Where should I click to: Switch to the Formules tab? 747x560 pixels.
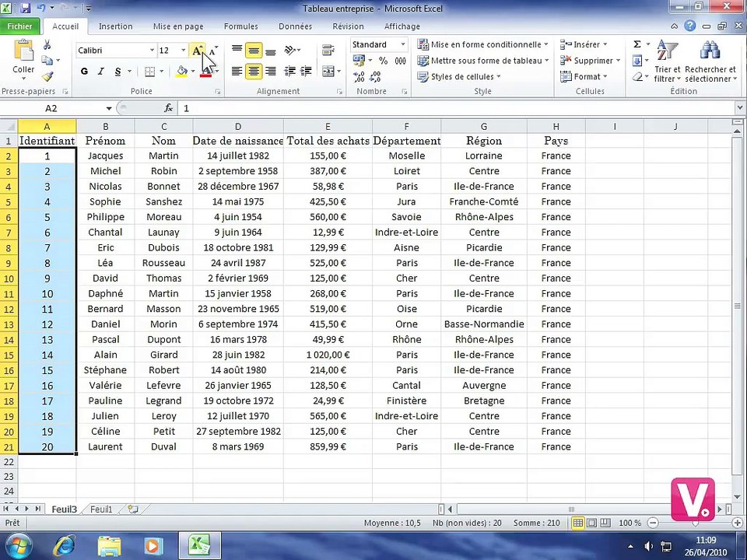coord(241,26)
